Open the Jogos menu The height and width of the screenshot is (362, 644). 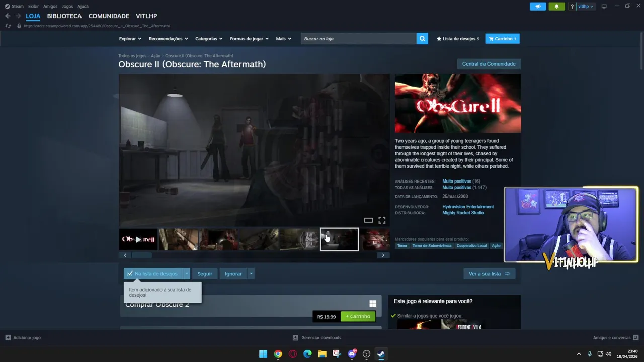tap(67, 6)
